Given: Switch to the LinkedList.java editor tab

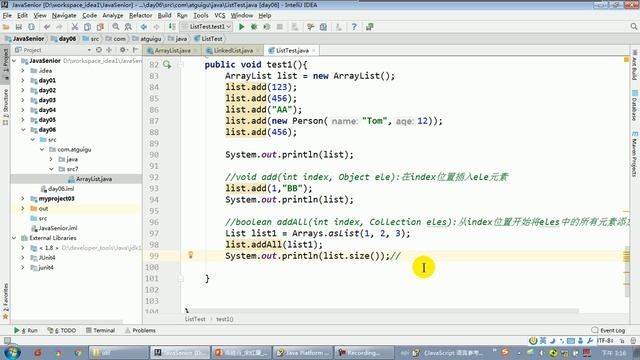Looking at the screenshot, I should tap(233, 51).
